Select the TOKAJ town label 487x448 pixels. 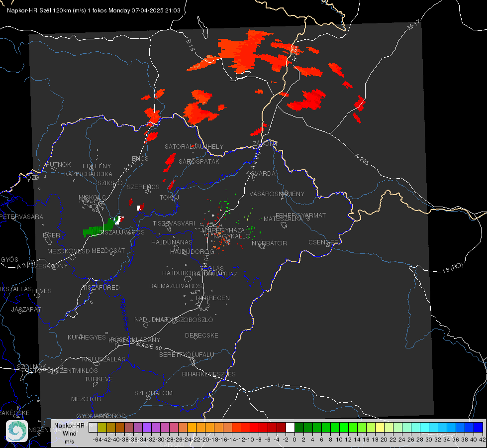point(169,198)
